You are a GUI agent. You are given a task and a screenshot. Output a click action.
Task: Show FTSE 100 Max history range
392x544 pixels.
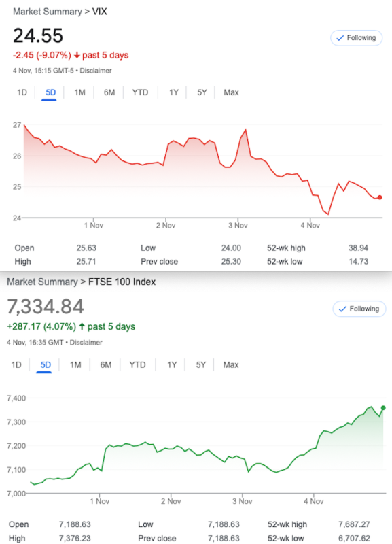click(x=231, y=365)
